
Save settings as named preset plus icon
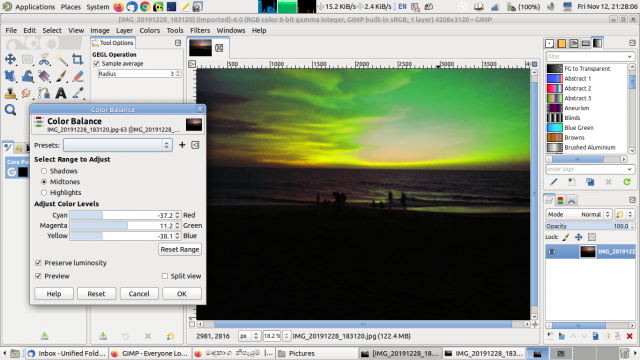coord(182,145)
